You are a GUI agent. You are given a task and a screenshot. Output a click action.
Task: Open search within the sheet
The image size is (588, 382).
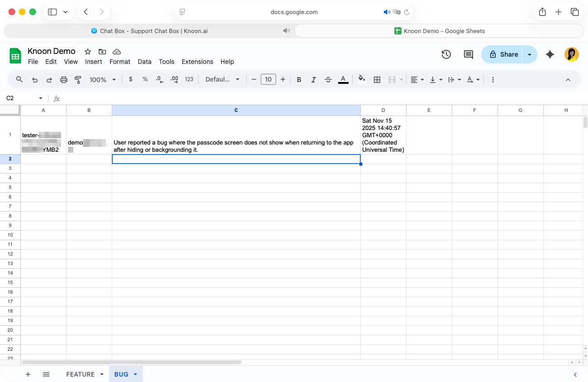pyautogui.click(x=19, y=79)
